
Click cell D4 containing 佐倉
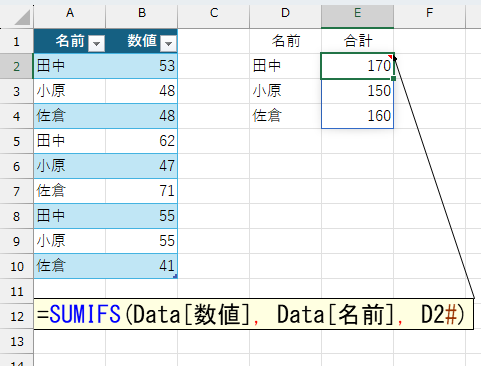click(x=285, y=116)
